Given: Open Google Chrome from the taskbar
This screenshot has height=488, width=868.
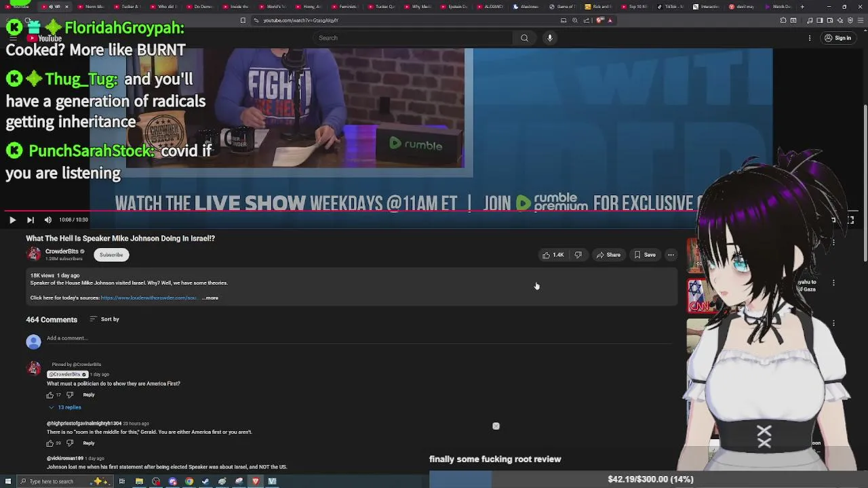Looking at the screenshot, I should coord(189,481).
